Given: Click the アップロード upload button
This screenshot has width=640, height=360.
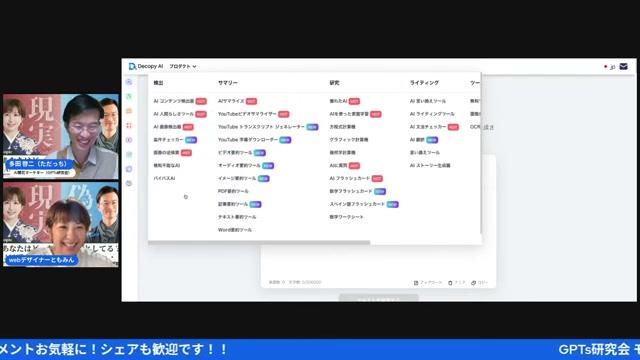Looking at the screenshot, I should 428,282.
